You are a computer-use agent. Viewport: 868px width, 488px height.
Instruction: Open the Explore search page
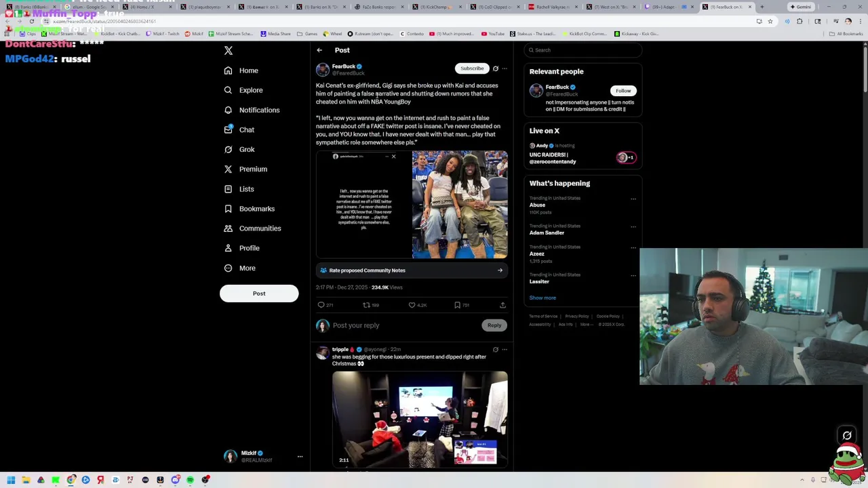click(243, 90)
